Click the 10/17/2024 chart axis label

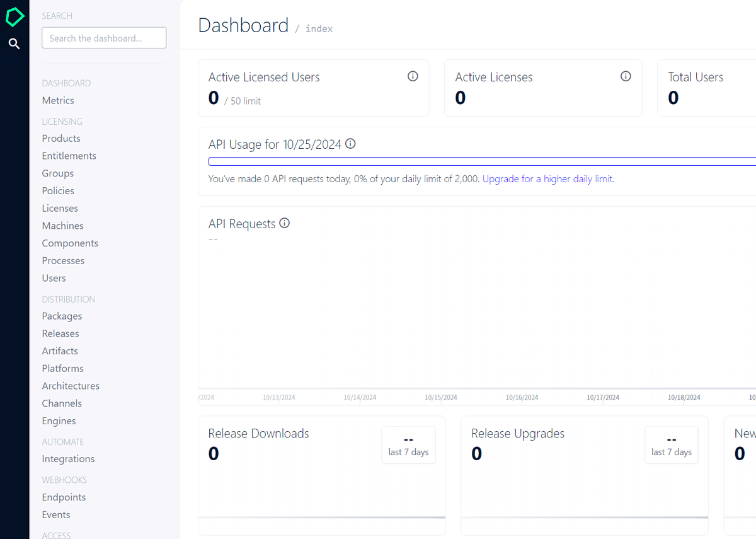[603, 398]
